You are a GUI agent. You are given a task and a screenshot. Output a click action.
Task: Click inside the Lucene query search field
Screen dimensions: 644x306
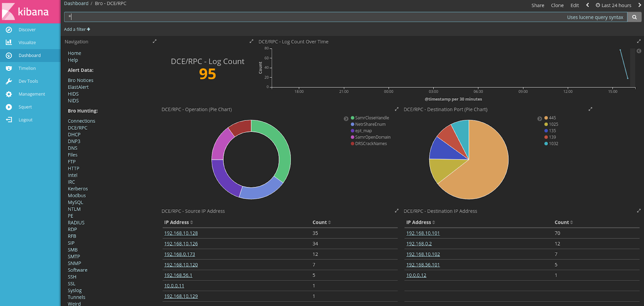[x=314, y=17]
